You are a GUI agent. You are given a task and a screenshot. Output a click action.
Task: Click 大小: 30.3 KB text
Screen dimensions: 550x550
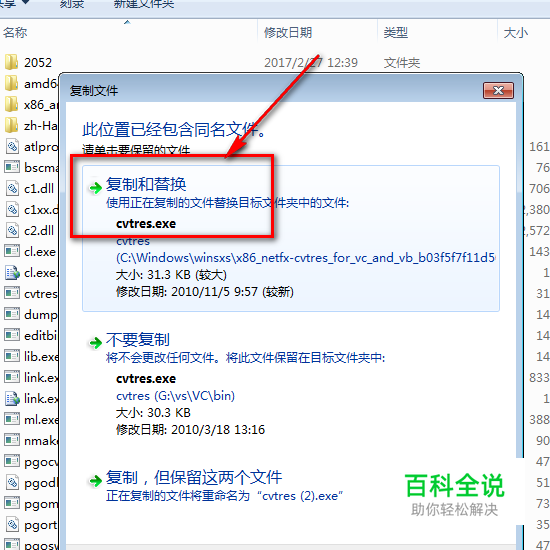click(x=153, y=412)
